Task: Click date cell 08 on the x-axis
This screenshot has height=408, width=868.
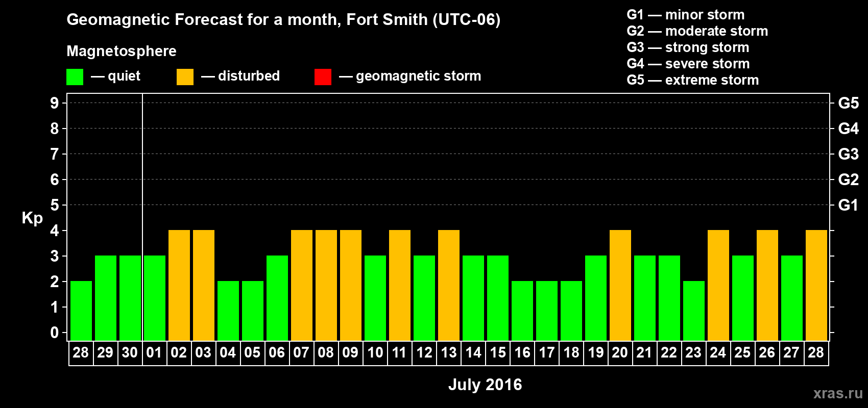Action: click(x=326, y=353)
